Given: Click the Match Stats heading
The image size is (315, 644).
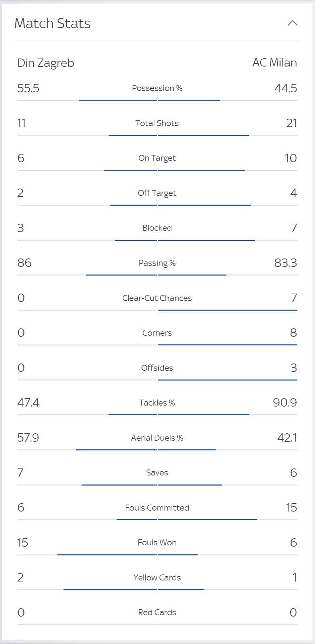Looking at the screenshot, I should [x=52, y=23].
